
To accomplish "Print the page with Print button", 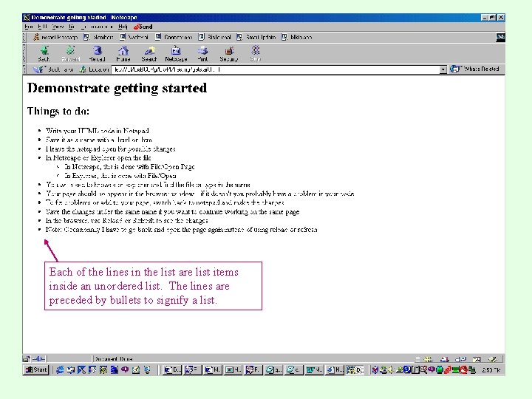I will coord(202,54).
